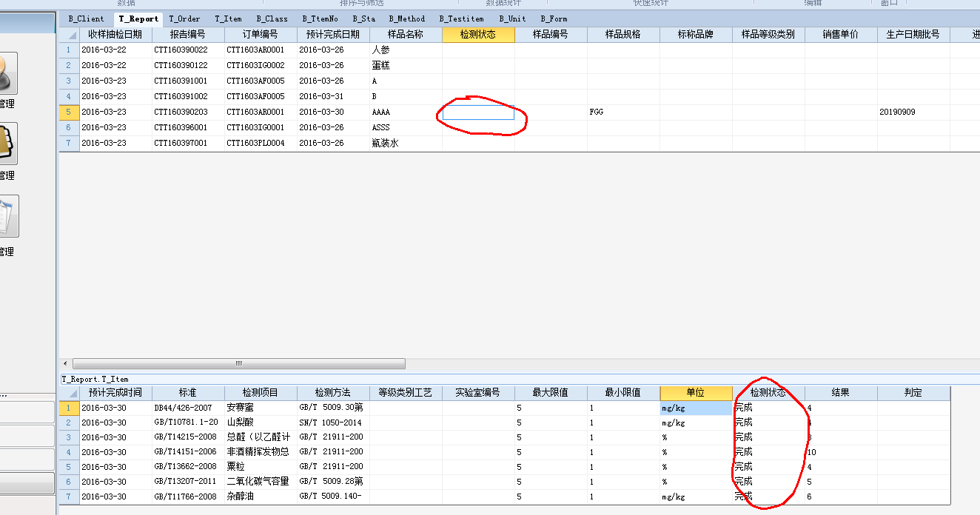
Task: Click the highlighted mg/kg cell in row 1
Action: (696, 408)
